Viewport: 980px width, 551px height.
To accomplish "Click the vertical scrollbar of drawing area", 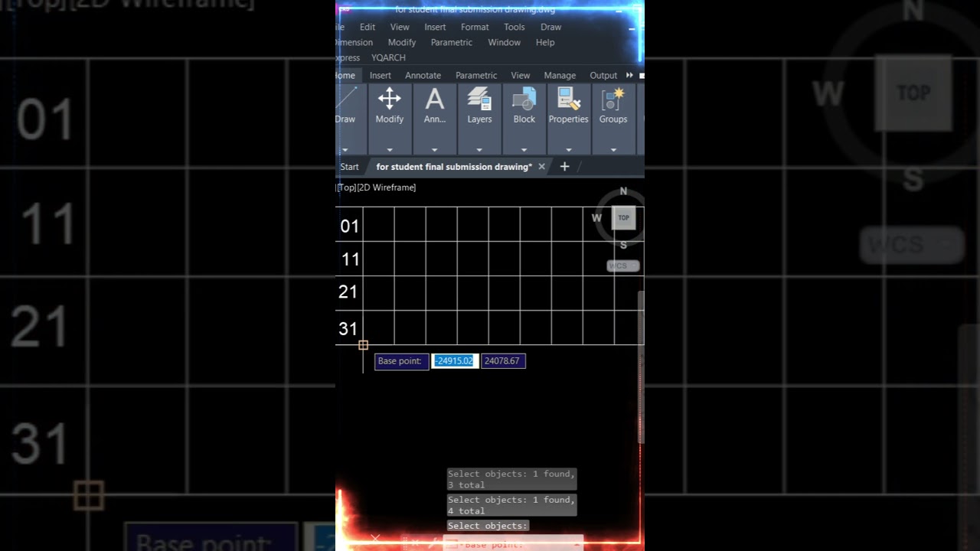I will [x=642, y=367].
